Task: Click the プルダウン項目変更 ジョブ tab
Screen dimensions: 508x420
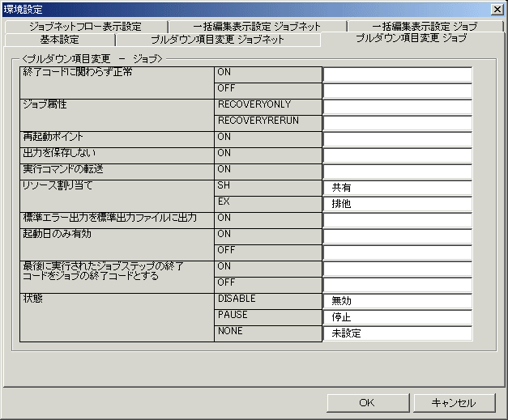Action: click(411, 39)
